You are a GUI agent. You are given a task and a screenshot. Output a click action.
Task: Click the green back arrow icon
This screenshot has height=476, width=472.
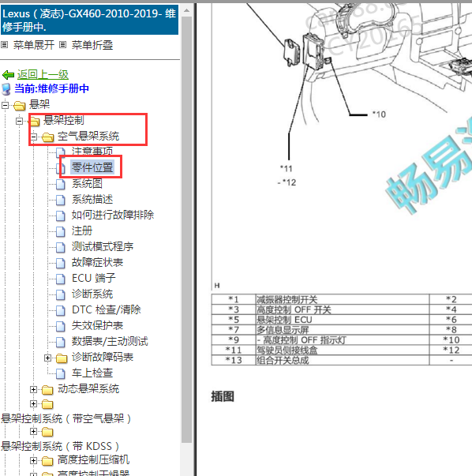tap(8, 74)
